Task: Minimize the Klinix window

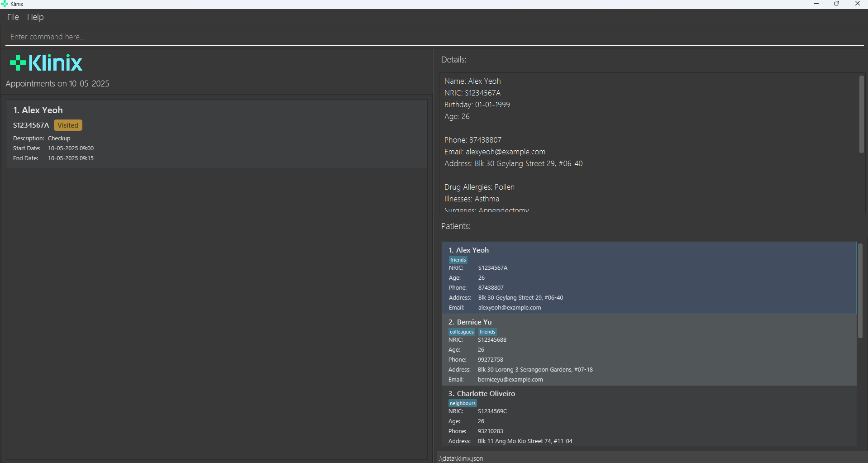Action: [x=816, y=4]
